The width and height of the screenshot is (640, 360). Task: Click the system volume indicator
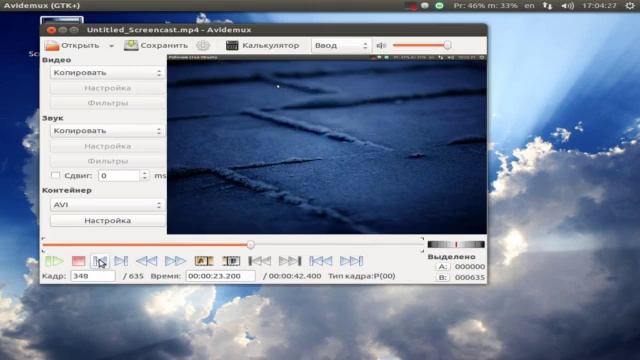[567, 5]
